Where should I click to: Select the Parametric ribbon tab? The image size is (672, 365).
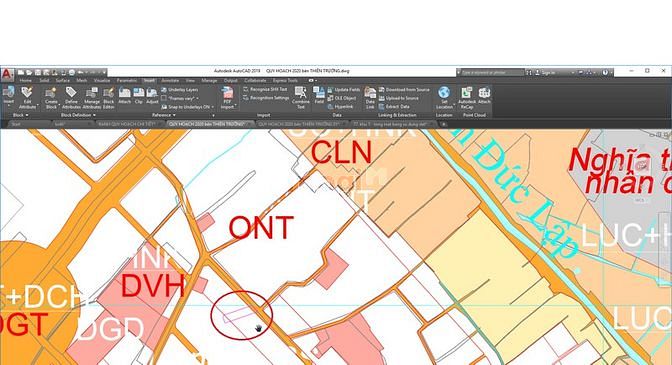[127, 81]
